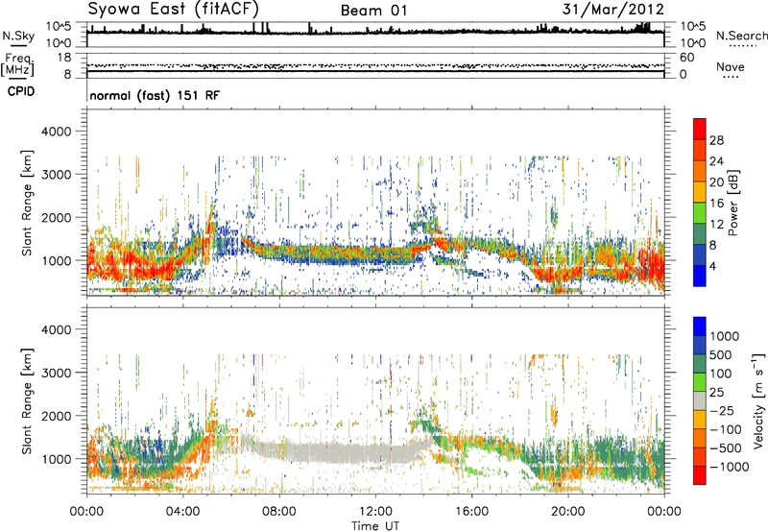This screenshot has width=768, height=532.
Task: Click the "-1000" label on velocity color bar
Action: [x=730, y=467]
